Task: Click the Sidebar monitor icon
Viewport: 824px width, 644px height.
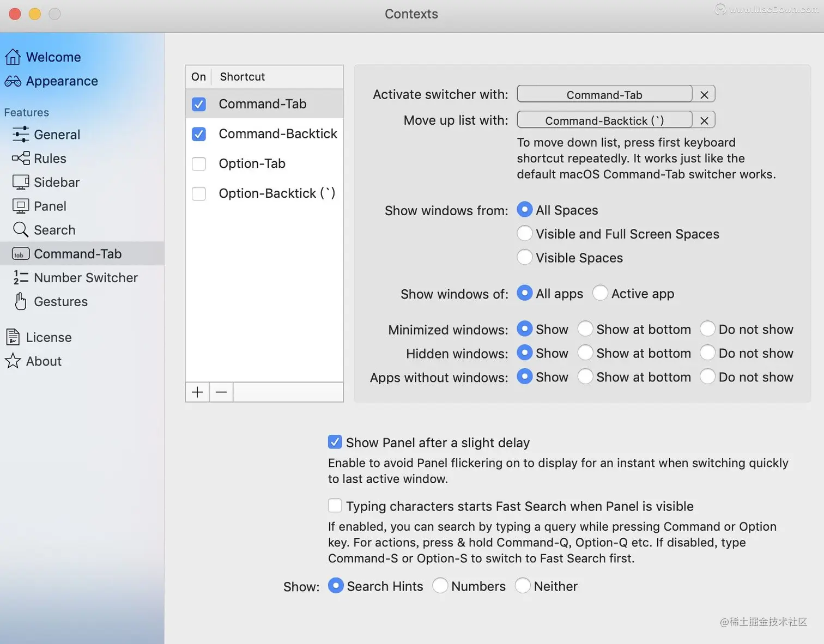Action: tap(21, 183)
